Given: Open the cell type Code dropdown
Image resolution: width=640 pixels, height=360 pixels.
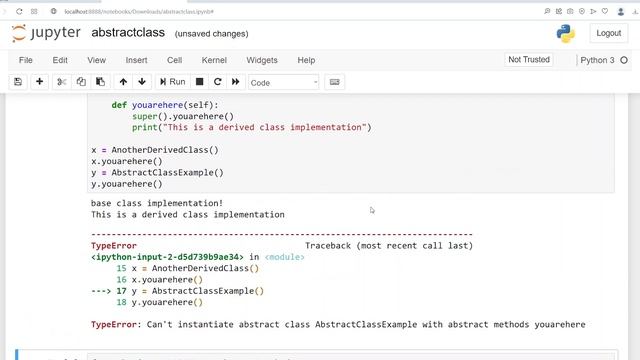Looking at the screenshot, I should (x=284, y=82).
